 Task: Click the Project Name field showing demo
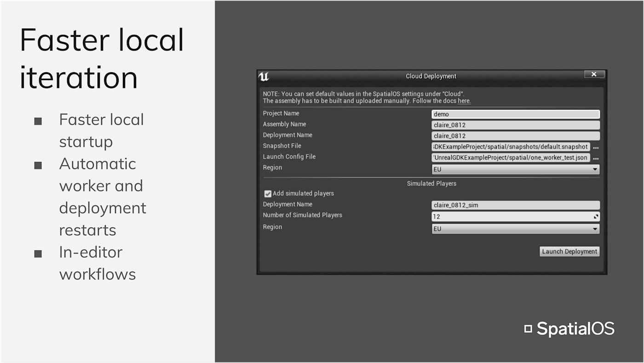click(x=516, y=114)
